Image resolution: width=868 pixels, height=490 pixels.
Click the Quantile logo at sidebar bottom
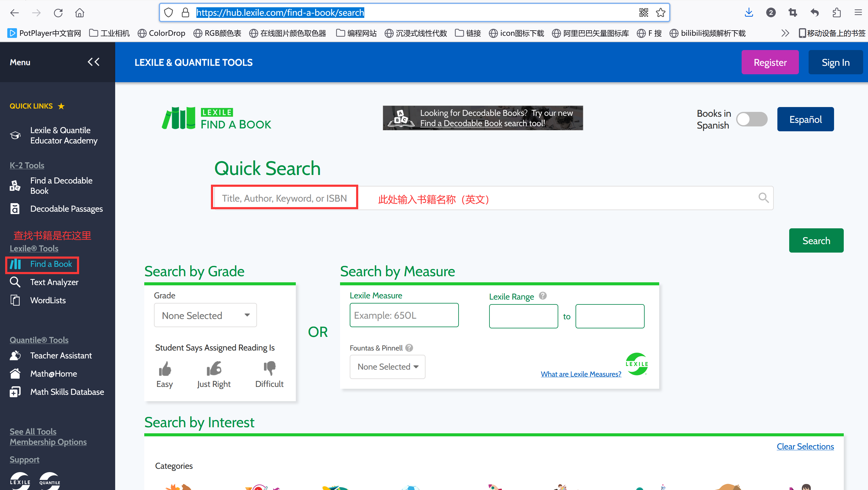49,481
